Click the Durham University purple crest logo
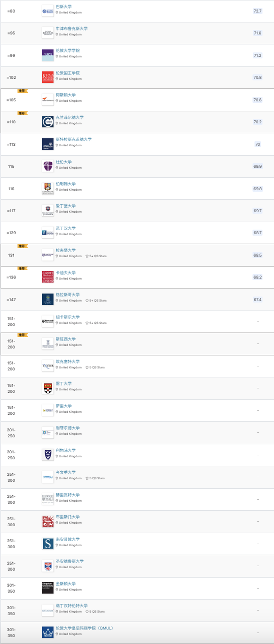 47,166
